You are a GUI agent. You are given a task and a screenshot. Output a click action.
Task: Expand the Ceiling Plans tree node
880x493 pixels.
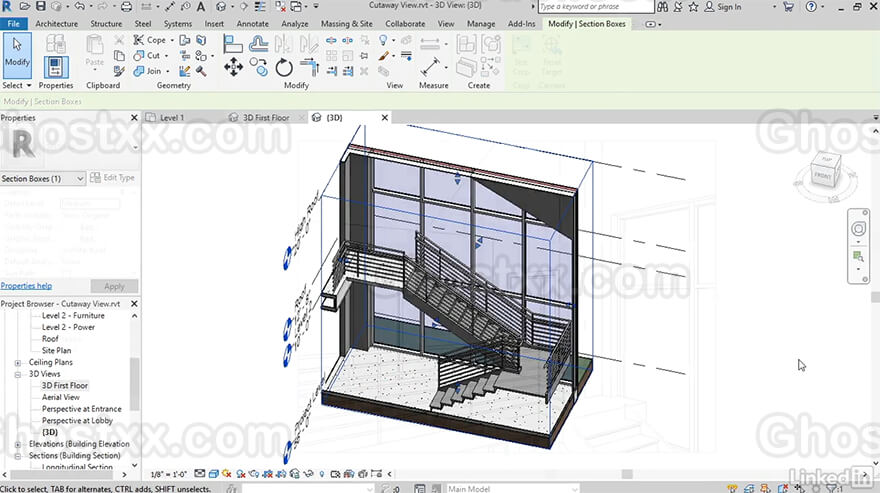17,363
